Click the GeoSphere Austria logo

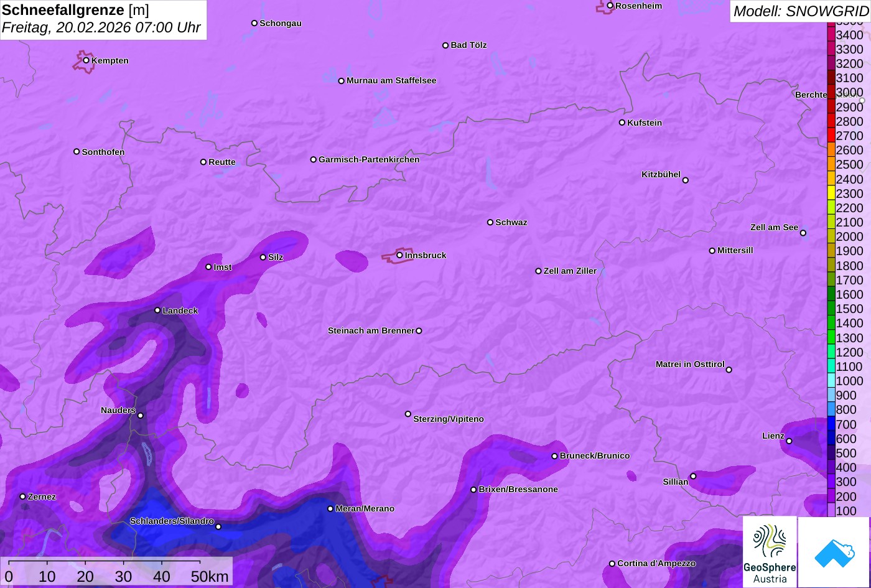(770, 552)
